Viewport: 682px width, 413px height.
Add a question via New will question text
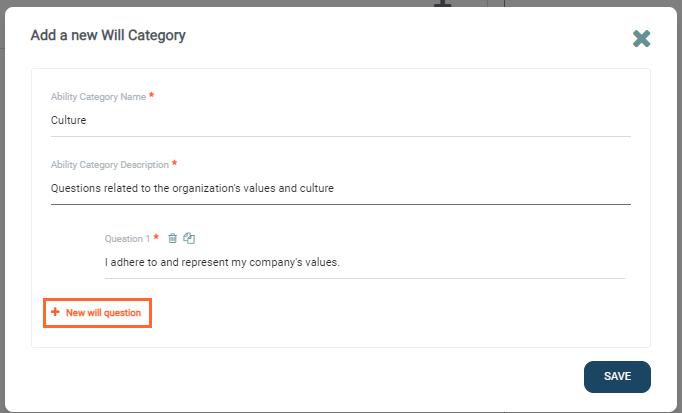pyautogui.click(x=103, y=313)
